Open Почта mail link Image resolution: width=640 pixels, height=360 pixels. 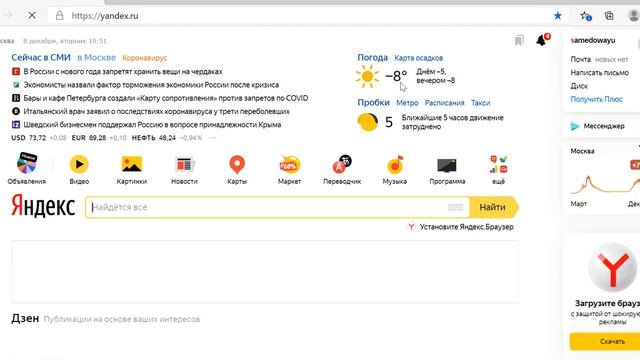point(580,59)
